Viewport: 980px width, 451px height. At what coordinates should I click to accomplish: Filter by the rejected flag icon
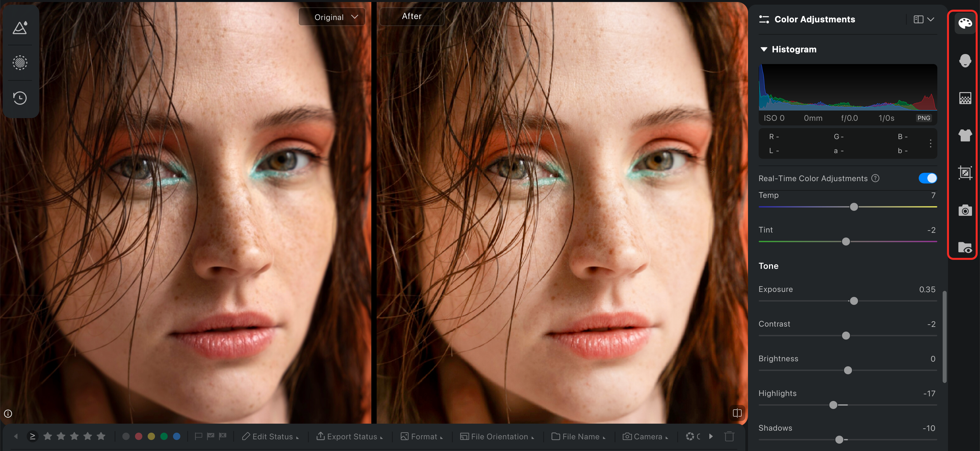pos(223,436)
